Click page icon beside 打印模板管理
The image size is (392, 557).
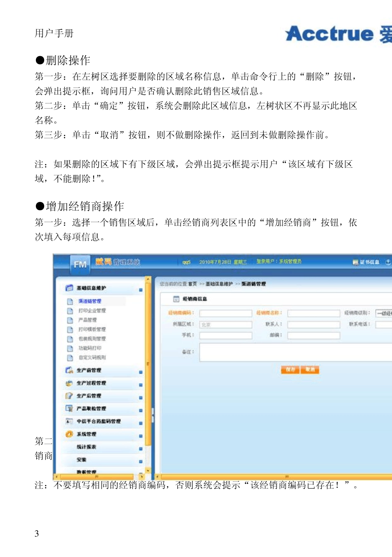pyautogui.click(x=70, y=329)
